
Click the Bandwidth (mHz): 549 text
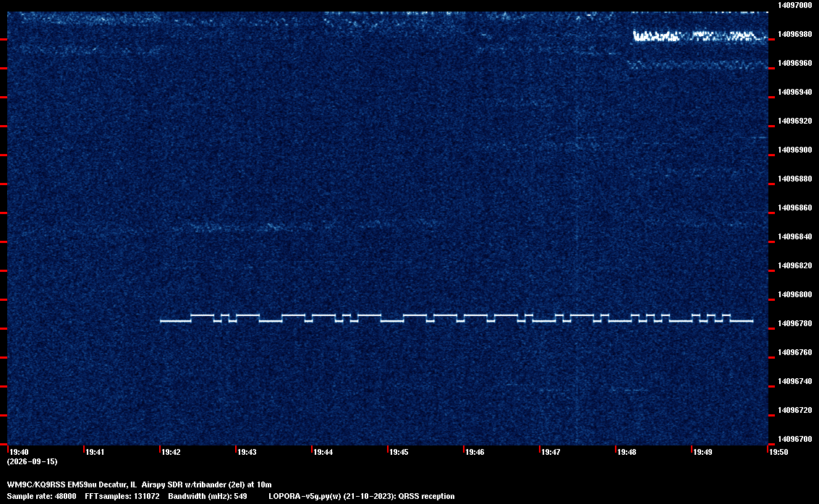click(208, 496)
